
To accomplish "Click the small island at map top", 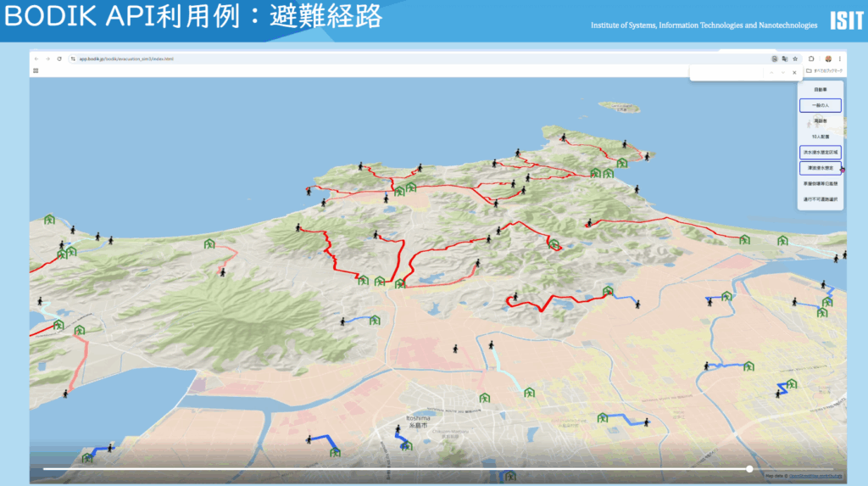I will [x=620, y=107].
